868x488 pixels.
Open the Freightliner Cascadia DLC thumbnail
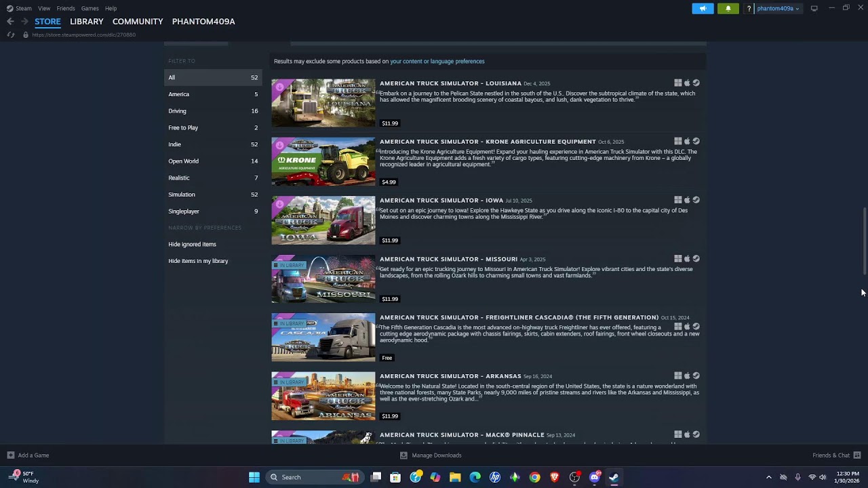pyautogui.click(x=323, y=337)
